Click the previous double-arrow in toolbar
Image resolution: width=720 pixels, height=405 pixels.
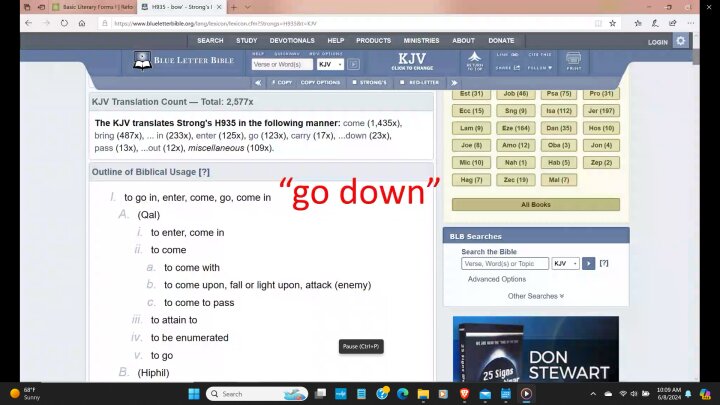(x=258, y=83)
